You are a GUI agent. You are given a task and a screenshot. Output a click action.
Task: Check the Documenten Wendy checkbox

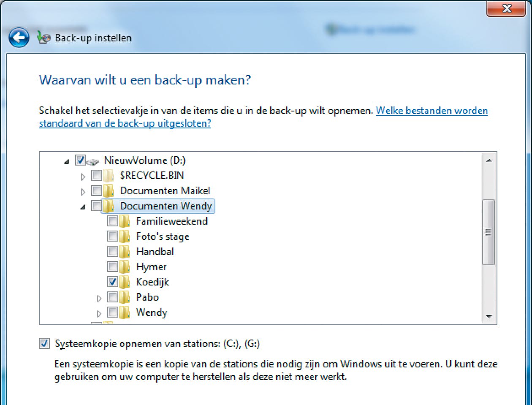(x=97, y=206)
